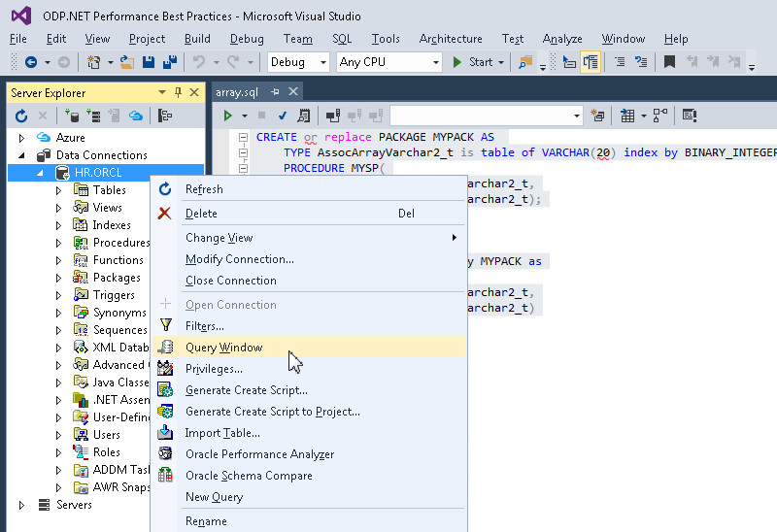
Task: Open the Architecture menu in menu bar
Action: pos(451,39)
